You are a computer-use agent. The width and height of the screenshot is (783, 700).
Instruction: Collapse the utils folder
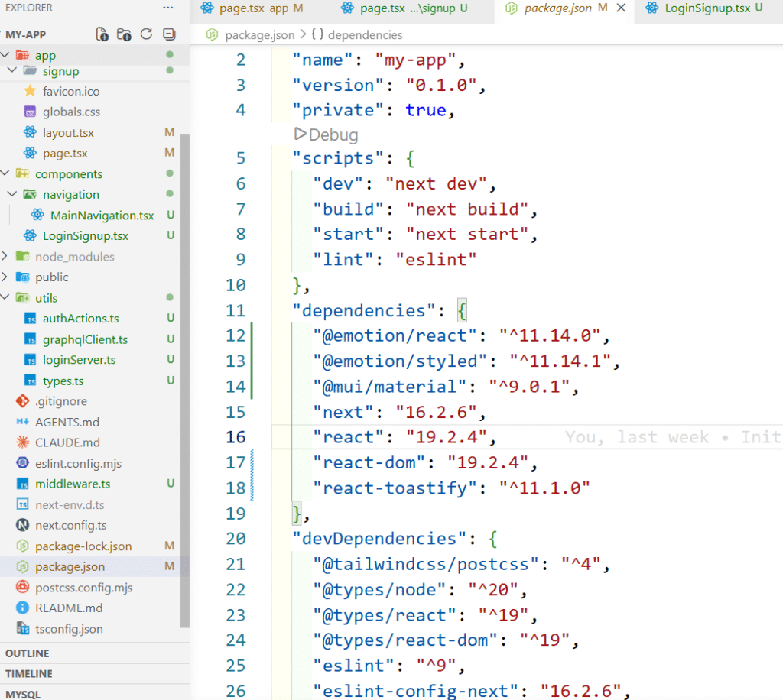[5, 297]
